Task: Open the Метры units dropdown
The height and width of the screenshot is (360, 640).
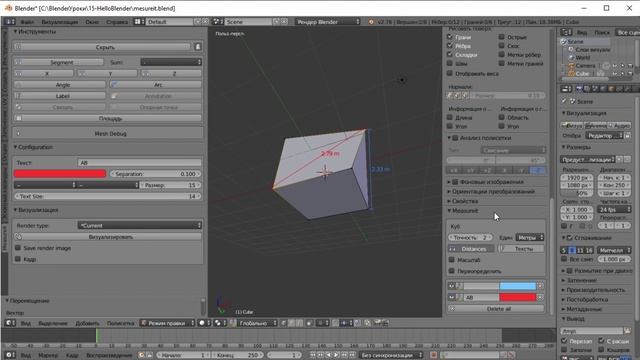Action: [530, 237]
